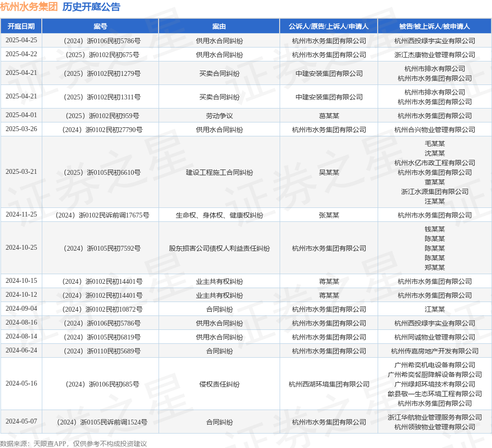Select the 被告/被上诉人/被申请人 column header
This screenshot has height=448, width=492.
(434, 26)
